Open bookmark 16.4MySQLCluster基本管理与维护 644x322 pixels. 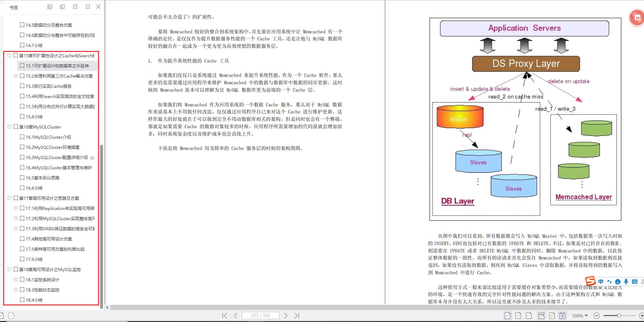pyautogui.click(x=59, y=167)
